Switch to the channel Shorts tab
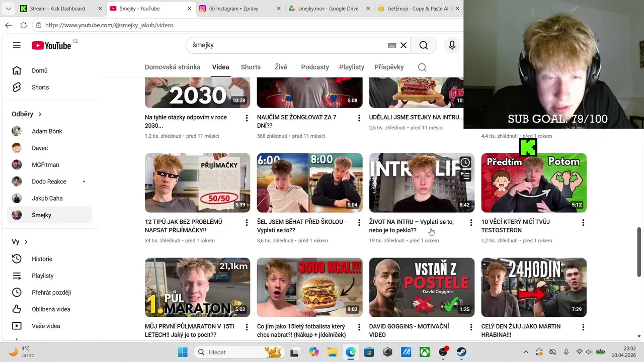This screenshot has height=362, width=644. click(x=251, y=67)
